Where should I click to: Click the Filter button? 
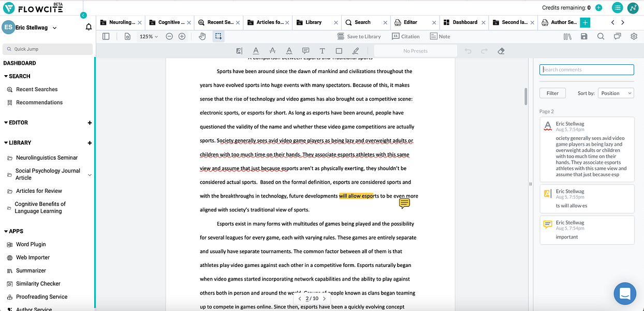pos(552,93)
